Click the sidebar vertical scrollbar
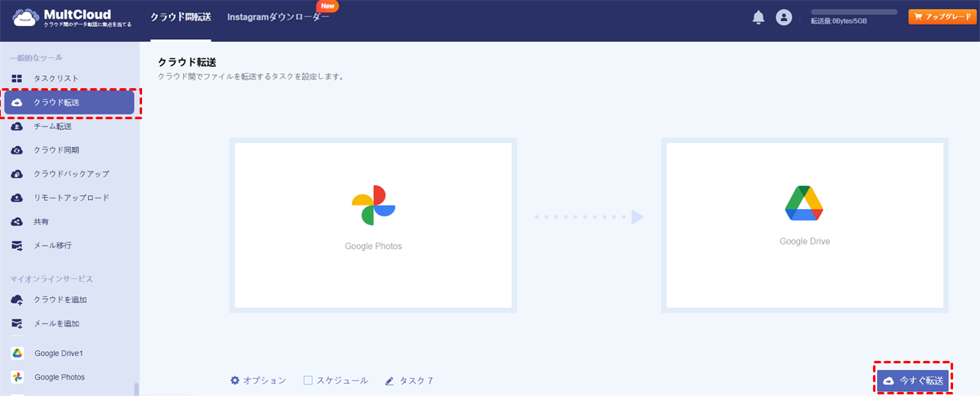The width and height of the screenshot is (980, 396). 136,389
